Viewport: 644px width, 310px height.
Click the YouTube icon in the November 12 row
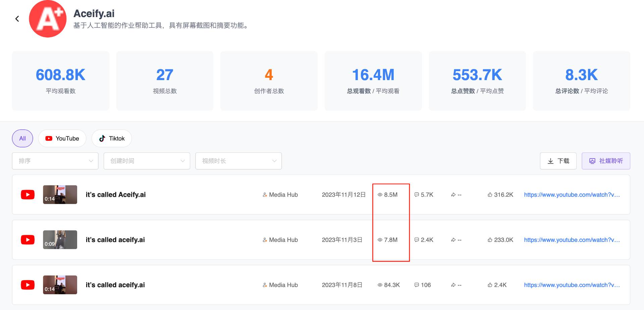[x=28, y=195]
